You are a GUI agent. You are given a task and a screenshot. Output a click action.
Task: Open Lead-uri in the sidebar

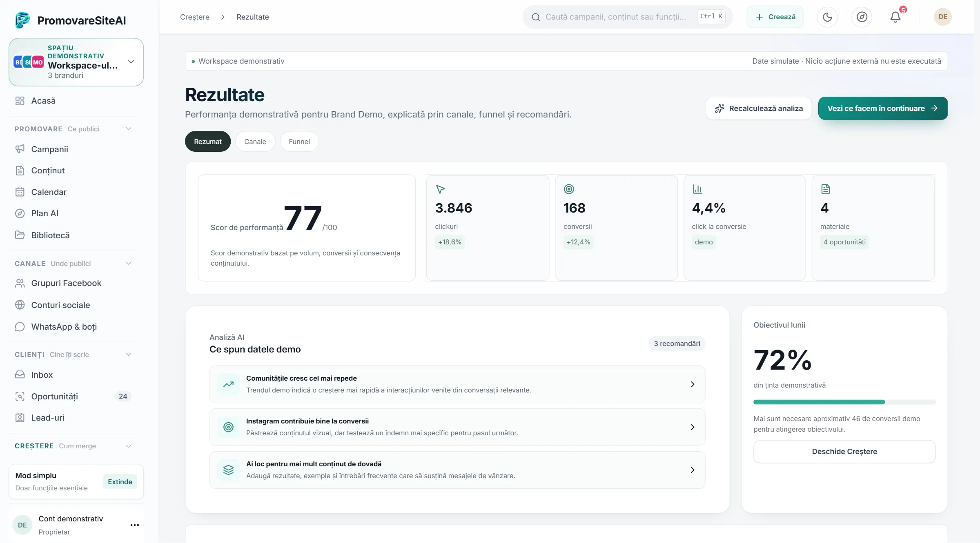pyautogui.click(x=73, y=418)
